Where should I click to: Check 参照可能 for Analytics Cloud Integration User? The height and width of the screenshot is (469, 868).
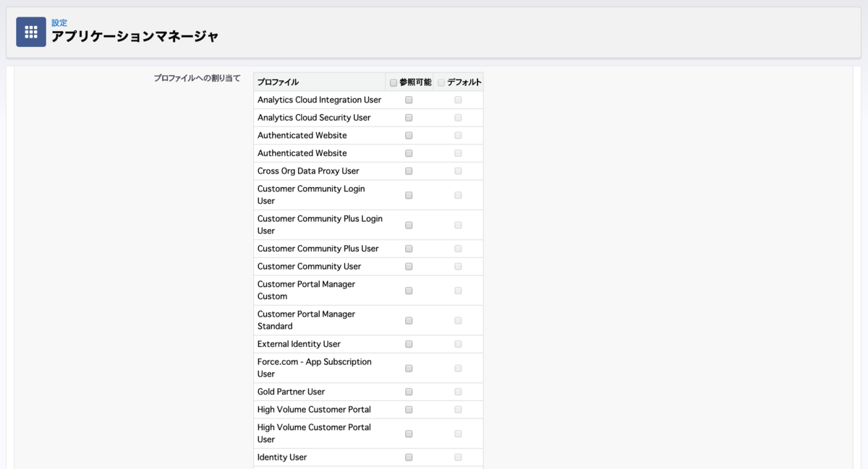point(409,100)
